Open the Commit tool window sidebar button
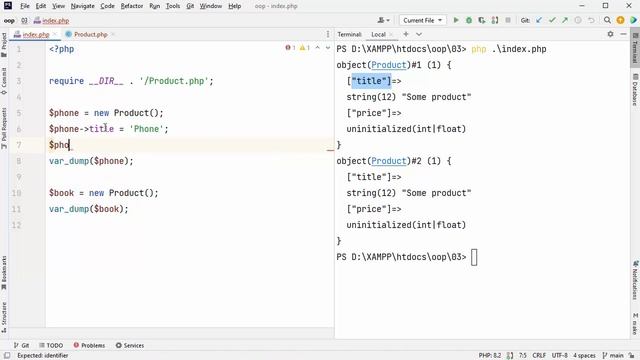Viewport: 640px width, 360px height. tap(4, 81)
